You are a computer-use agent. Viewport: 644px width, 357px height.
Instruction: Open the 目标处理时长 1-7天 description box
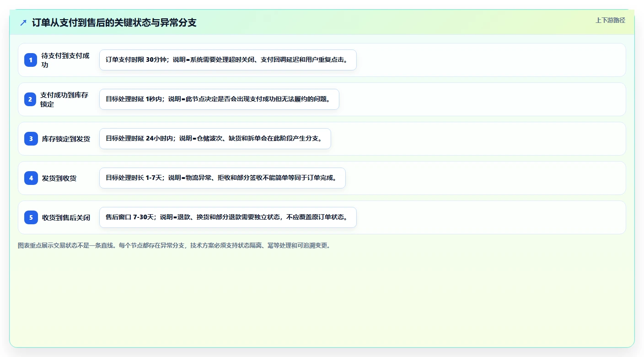tap(222, 178)
